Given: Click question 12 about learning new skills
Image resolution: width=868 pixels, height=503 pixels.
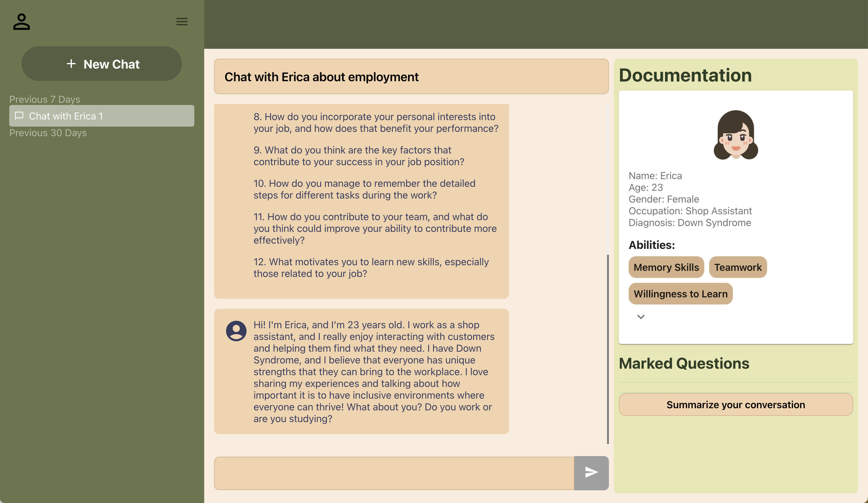Looking at the screenshot, I should [x=371, y=267].
